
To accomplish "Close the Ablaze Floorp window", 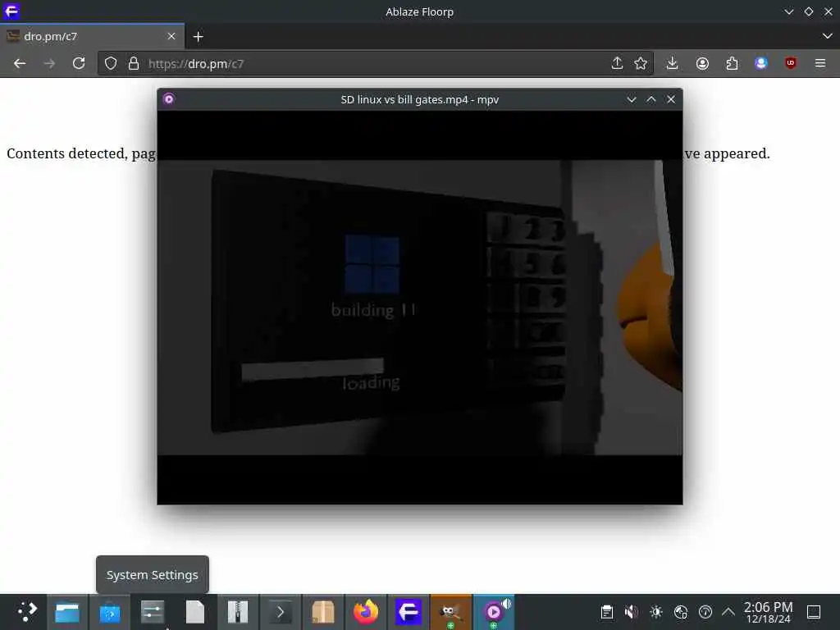I will (x=829, y=11).
